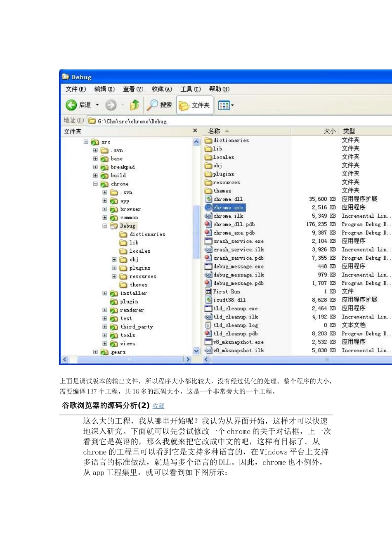Viewport: 392px width, 555px height.
Task: Close the folders pane with X
Action: (x=195, y=130)
